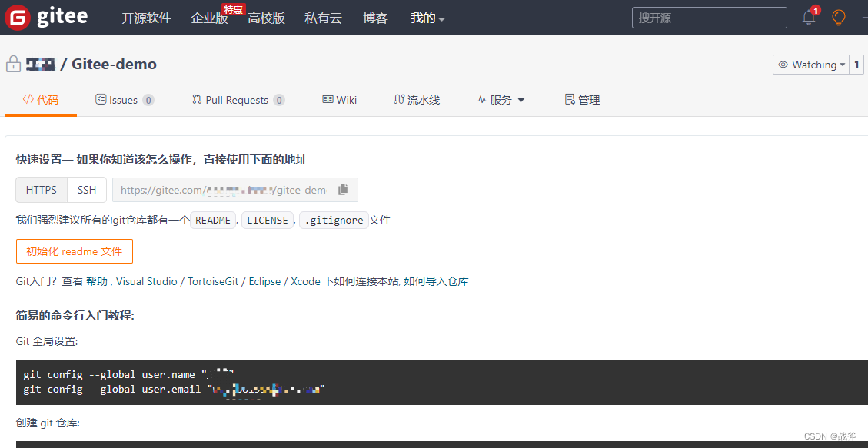Select the SSH protocol button
868x448 pixels.
coord(87,190)
